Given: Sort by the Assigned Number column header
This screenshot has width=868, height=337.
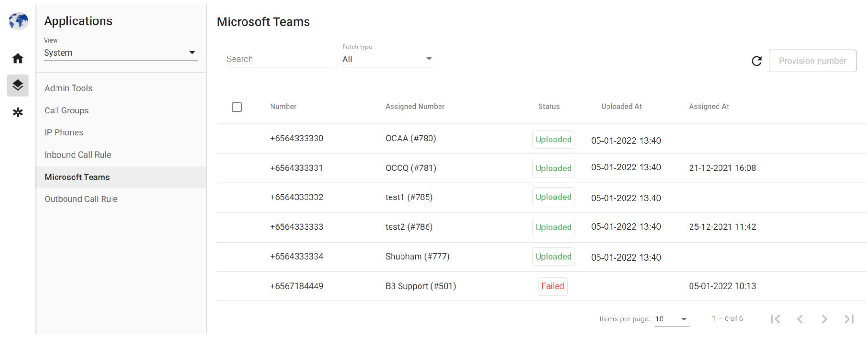Looking at the screenshot, I should tap(415, 107).
